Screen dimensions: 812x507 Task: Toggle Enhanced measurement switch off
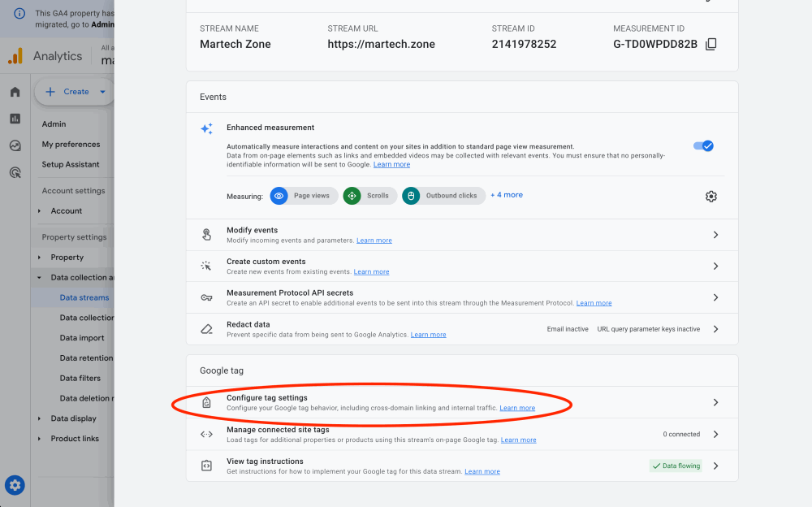point(703,146)
